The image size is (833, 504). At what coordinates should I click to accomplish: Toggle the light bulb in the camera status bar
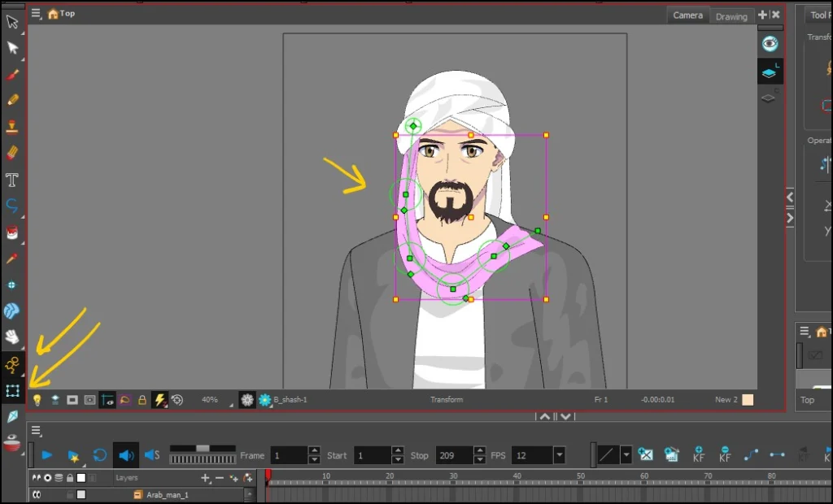tap(37, 399)
